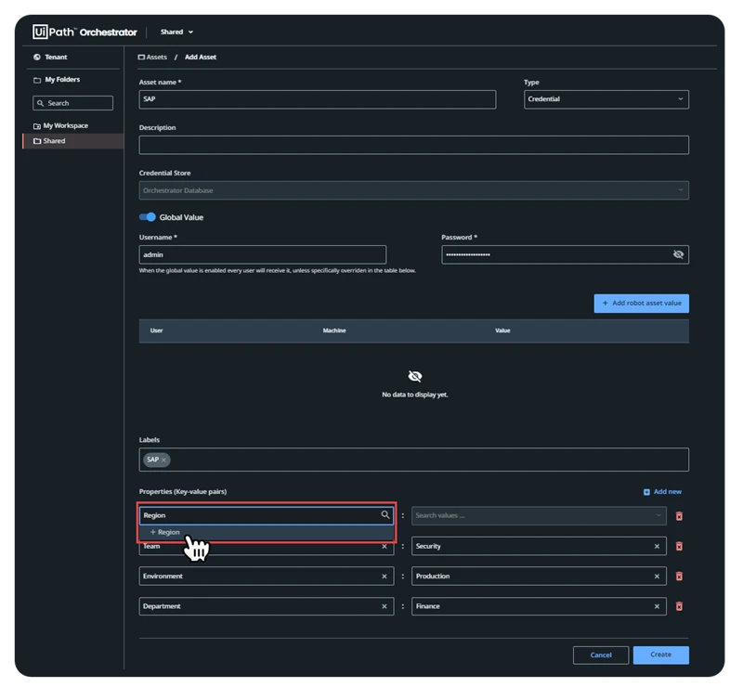Click Add new property link

tap(662, 492)
